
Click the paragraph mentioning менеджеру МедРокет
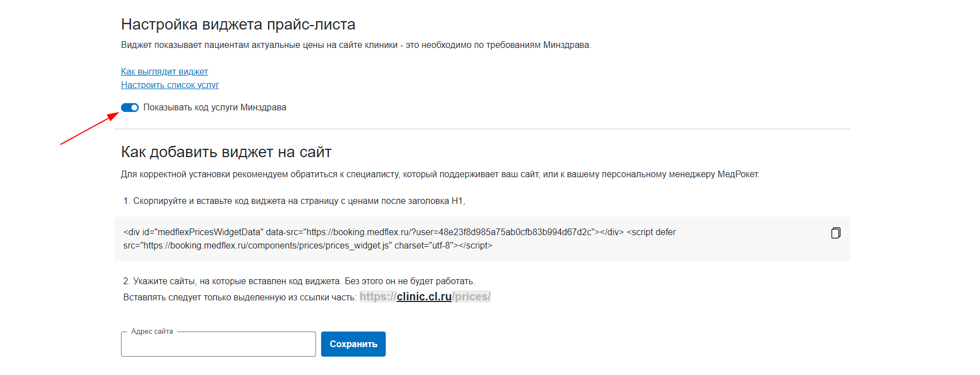(x=440, y=174)
